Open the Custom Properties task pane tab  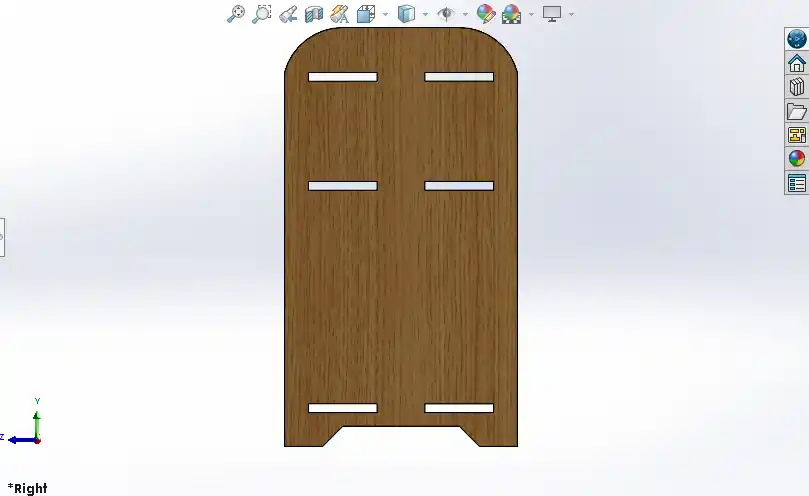pos(797,183)
